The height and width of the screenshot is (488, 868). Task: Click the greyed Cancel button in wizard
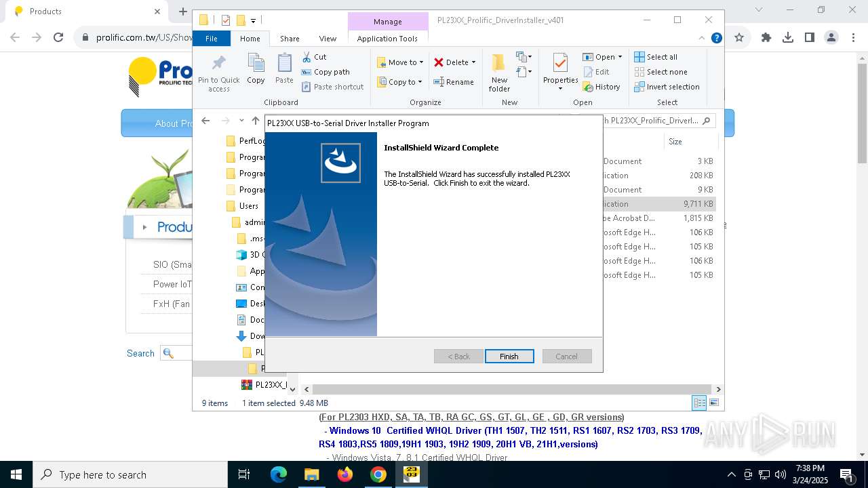567,357
